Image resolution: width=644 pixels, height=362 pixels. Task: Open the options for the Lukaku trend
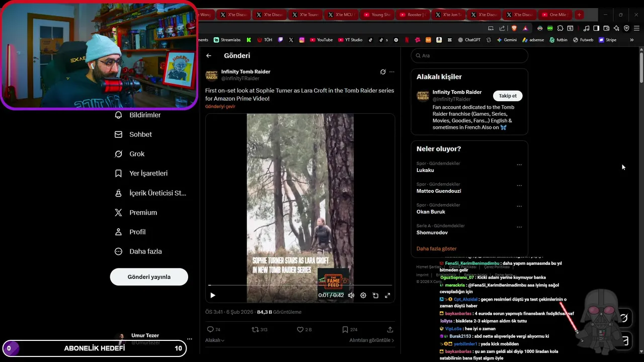[x=519, y=165]
